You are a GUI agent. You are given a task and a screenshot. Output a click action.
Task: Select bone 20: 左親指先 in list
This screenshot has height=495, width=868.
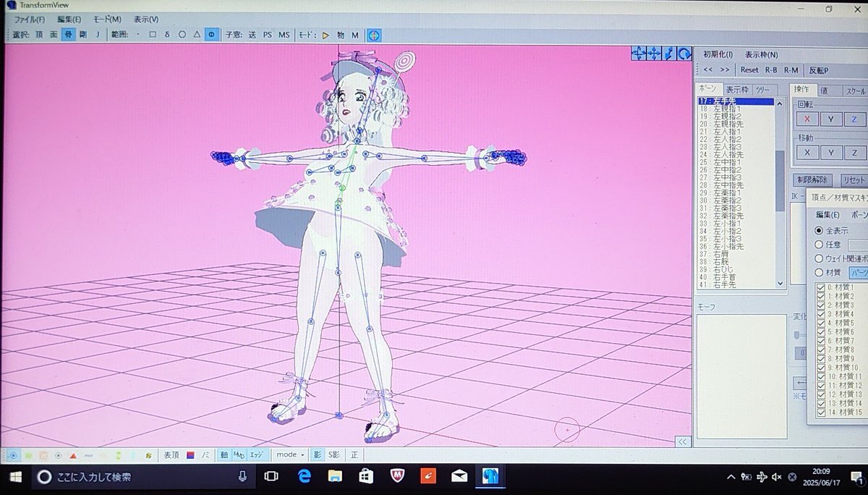735,124
